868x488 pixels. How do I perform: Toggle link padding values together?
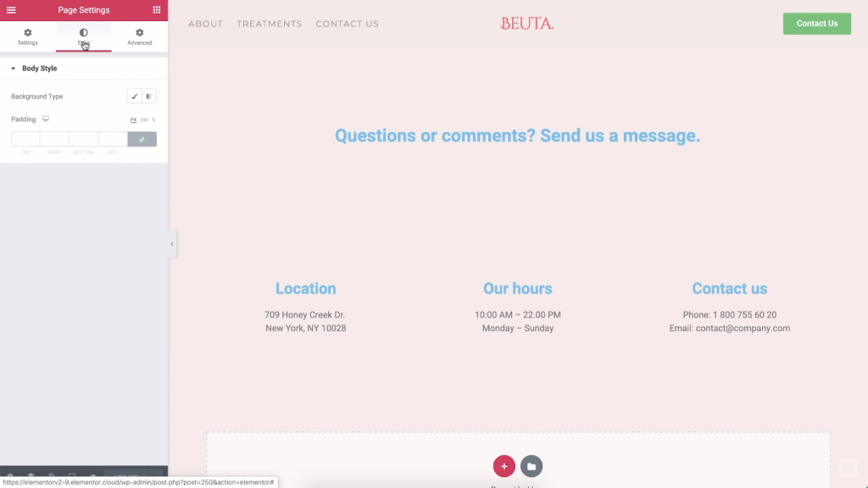coord(142,139)
